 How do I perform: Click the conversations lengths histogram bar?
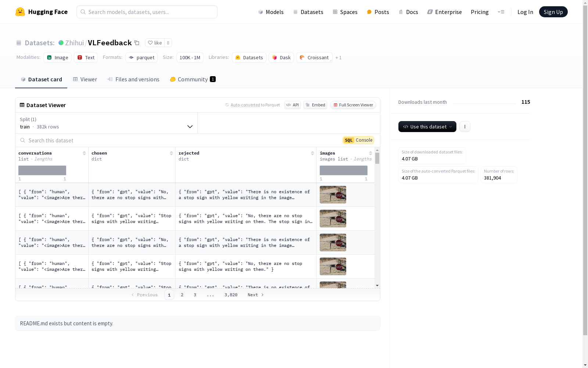click(x=42, y=170)
